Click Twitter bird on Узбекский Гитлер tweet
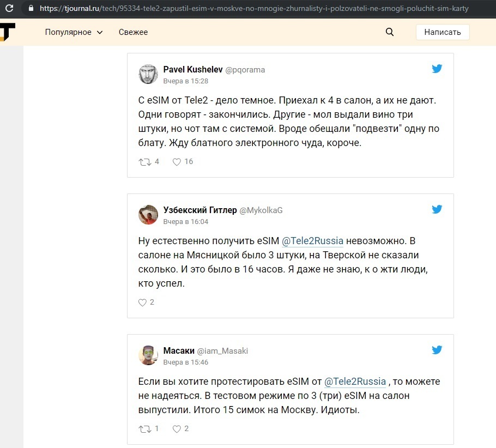The image size is (496, 448). point(437,209)
